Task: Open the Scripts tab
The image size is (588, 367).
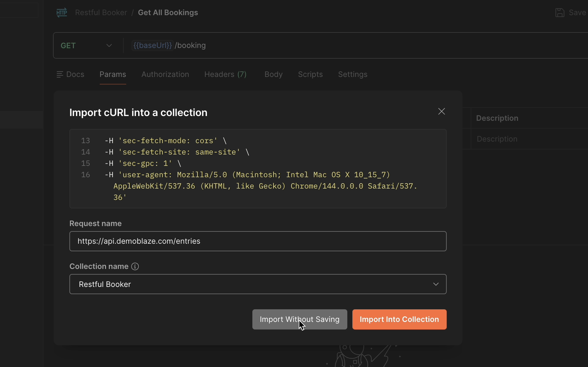Action: 310,74
